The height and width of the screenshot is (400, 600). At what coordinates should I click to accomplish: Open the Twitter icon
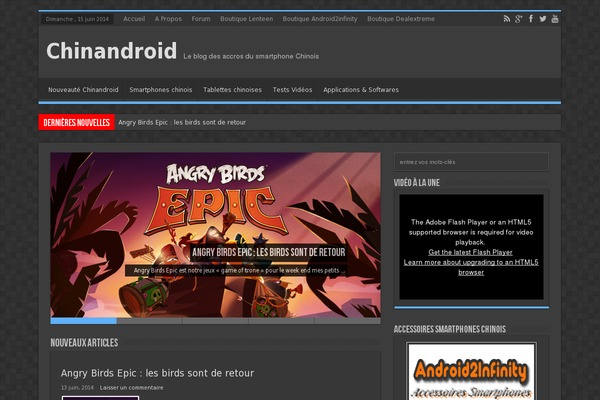[x=543, y=19]
